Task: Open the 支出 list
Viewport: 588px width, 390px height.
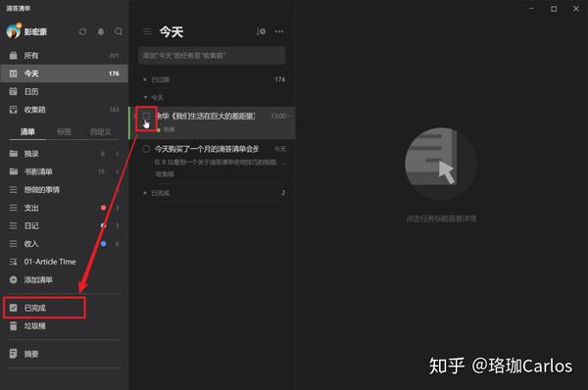Action: pos(64,208)
